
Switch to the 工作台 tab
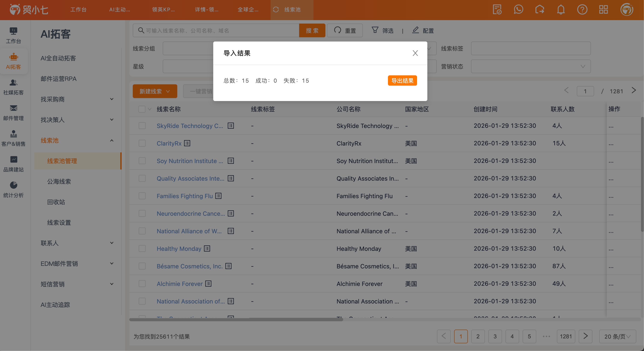[x=78, y=10]
